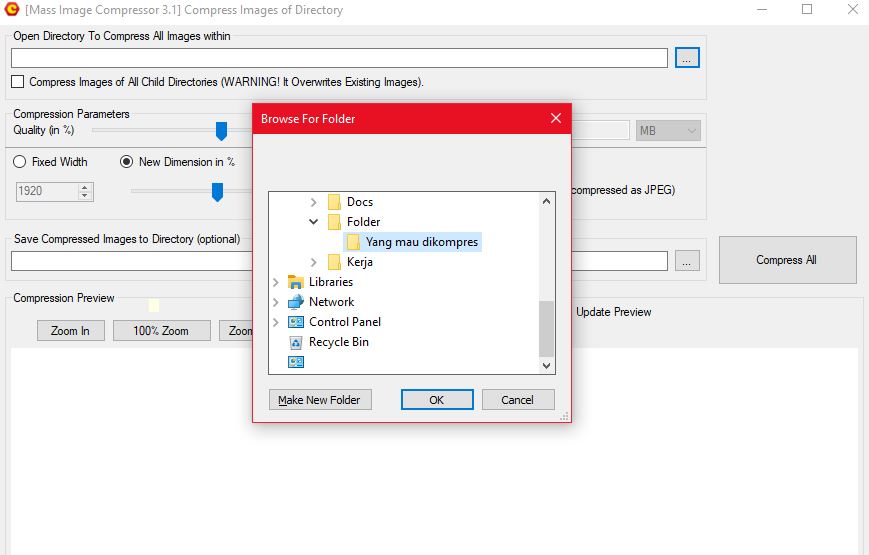Select Control Panel in the folder tree
Viewport: 869px width, 555px height.
345,322
